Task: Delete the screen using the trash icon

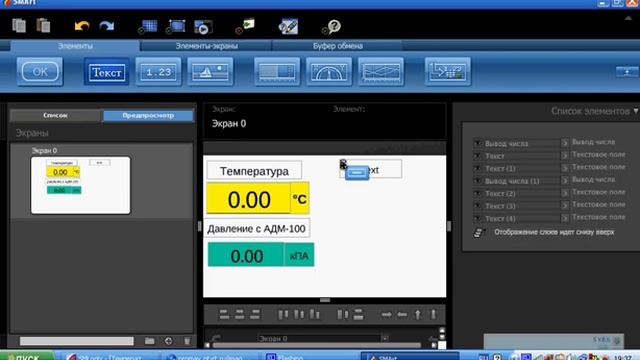Action: click(x=187, y=341)
